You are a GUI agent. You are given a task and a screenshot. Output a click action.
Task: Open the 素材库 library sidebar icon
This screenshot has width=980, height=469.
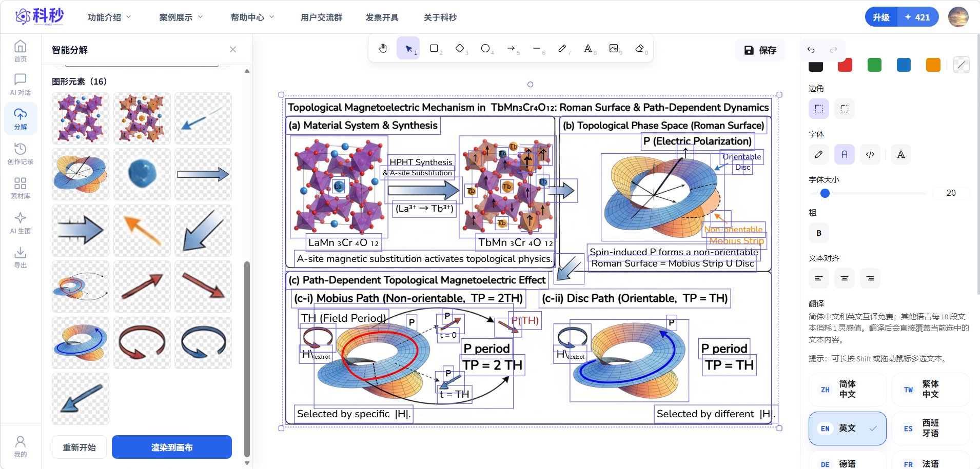(21, 188)
